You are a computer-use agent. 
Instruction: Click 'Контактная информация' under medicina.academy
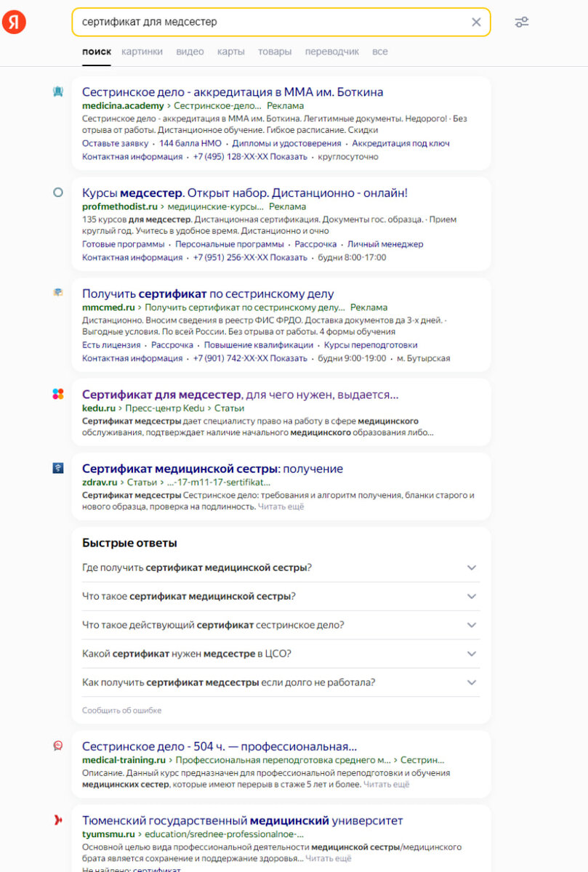(x=132, y=156)
